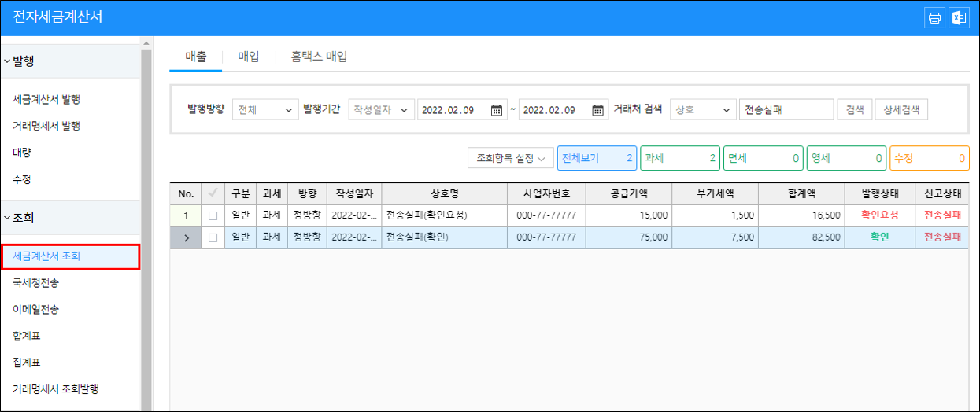This screenshot has width=980, height=412.
Task: Open 국세청전송 in the sidebar
Action: coord(35,282)
